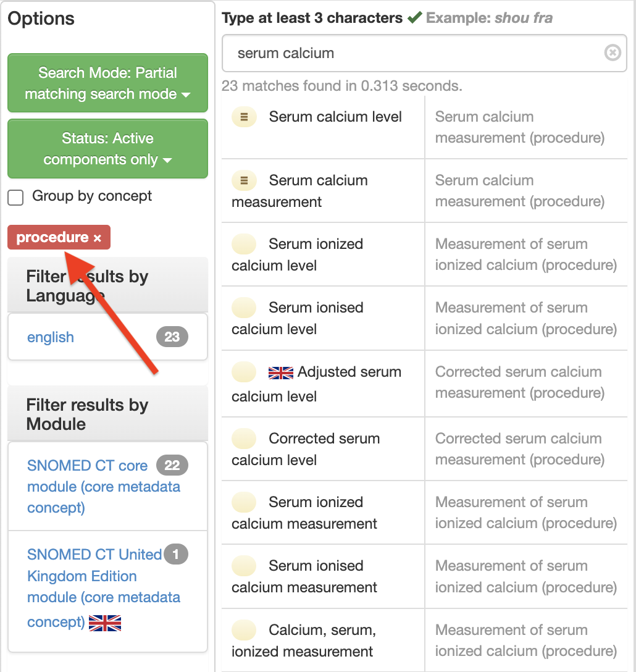Remove the procedure filter tag
Image resolution: width=636 pixels, height=672 pixels.
click(99, 237)
